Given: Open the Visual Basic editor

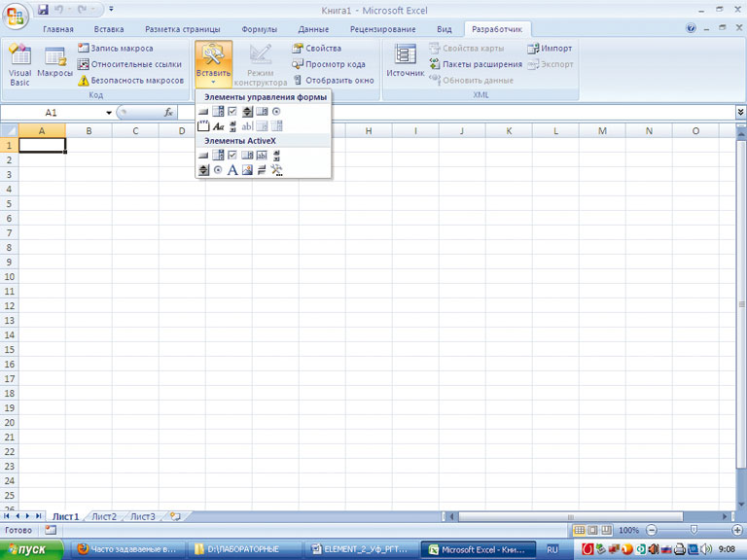Looking at the screenshot, I should point(20,65).
